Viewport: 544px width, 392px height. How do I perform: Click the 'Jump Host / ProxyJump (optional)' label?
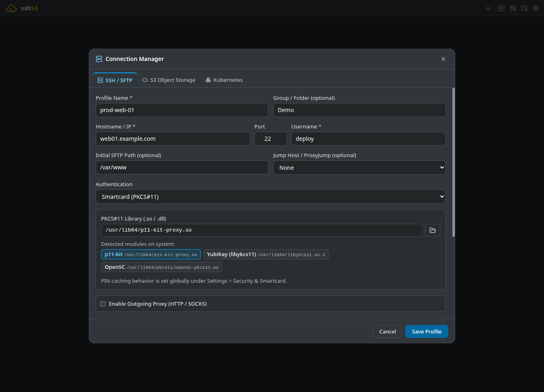315,155
